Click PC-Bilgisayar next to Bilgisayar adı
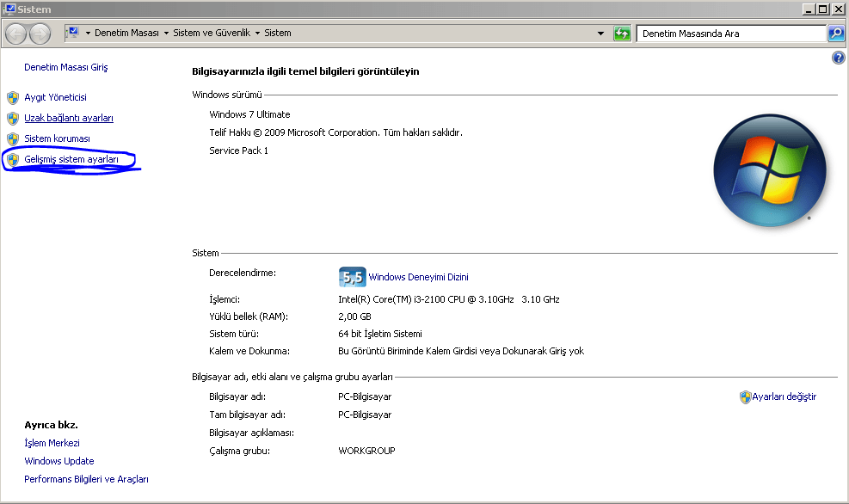The height and width of the screenshot is (504, 849). [365, 396]
